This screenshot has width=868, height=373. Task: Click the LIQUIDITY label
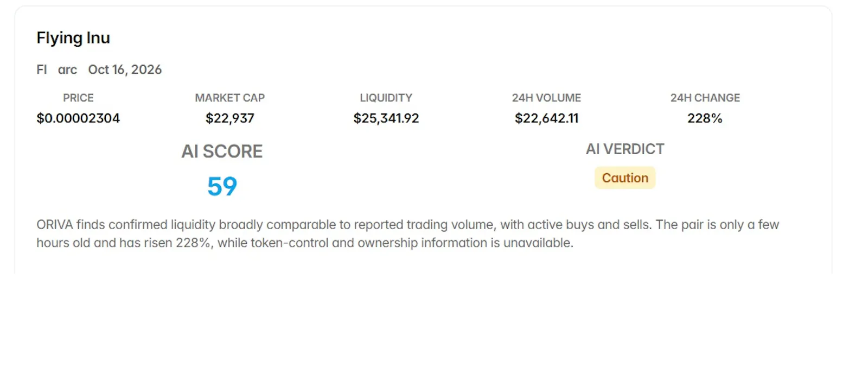(x=386, y=98)
